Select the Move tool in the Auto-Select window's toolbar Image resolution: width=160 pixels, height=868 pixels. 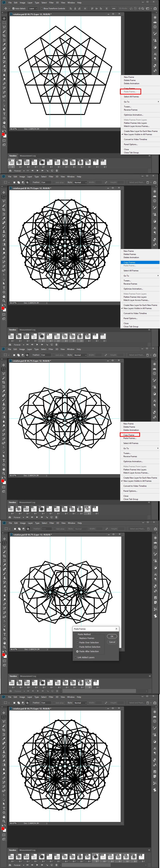4,18
